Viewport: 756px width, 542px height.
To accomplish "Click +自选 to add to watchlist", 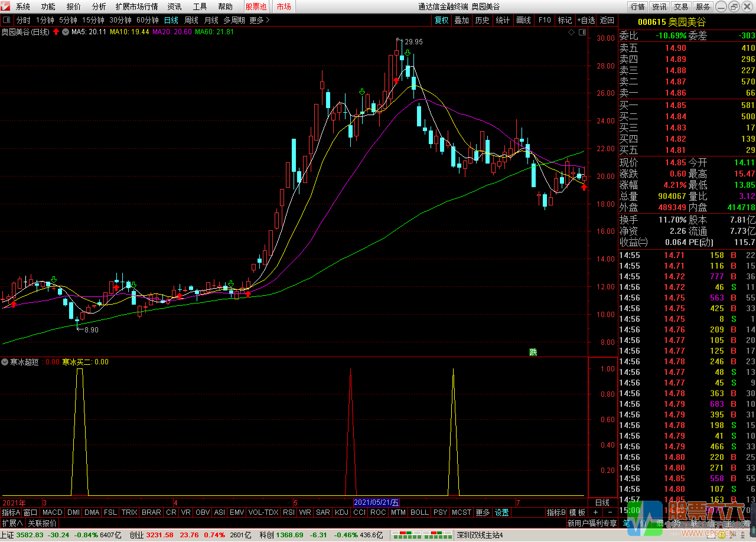I will point(586,20).
